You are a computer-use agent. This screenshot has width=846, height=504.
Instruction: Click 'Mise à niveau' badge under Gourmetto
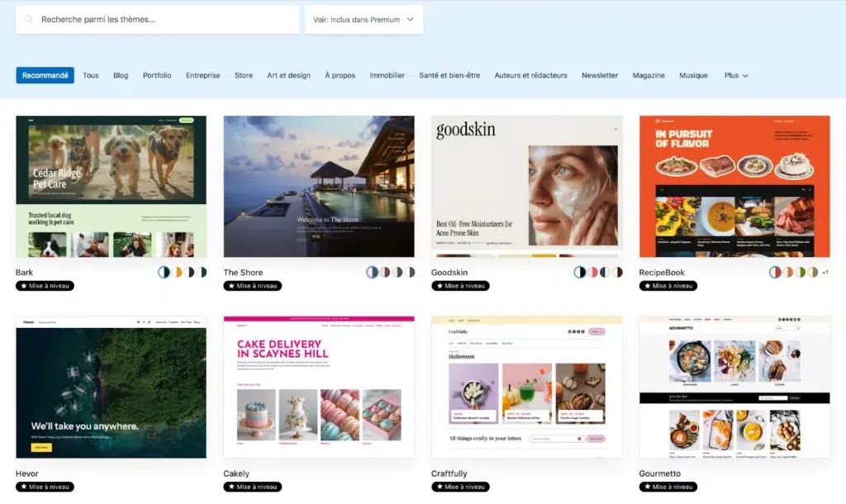tap(668, 487)
